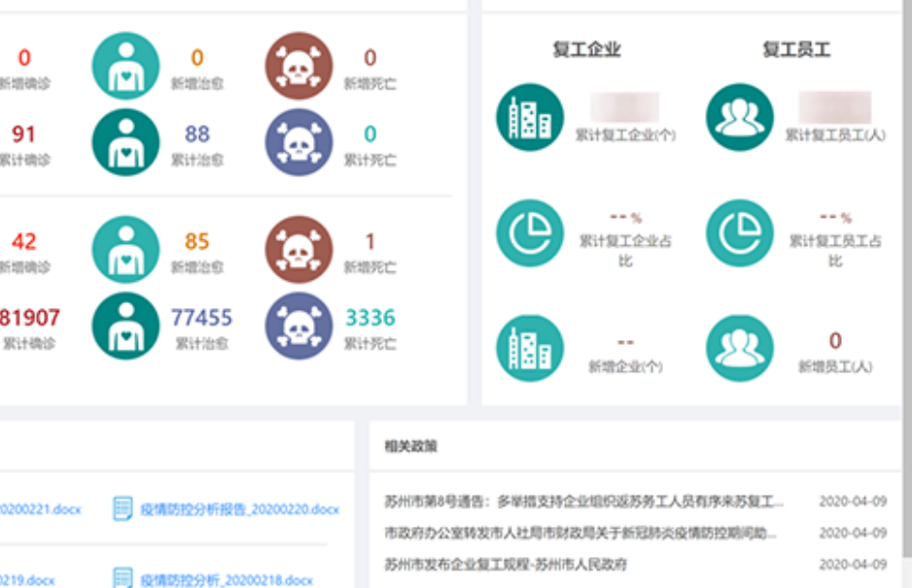Click the employees group icon for 累计复工员工
Viewport: 912px width, 588px height.
click(739, 116)
